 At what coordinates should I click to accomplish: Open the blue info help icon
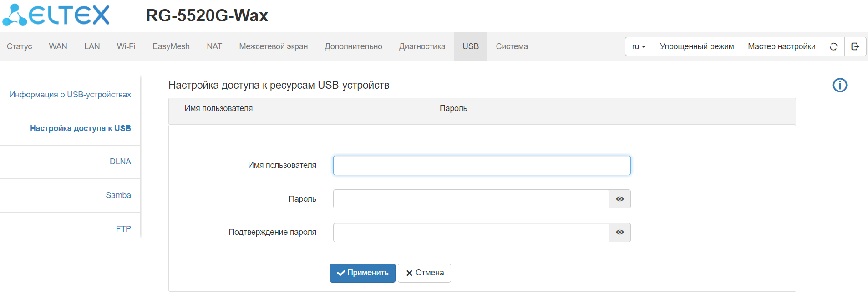840,85
